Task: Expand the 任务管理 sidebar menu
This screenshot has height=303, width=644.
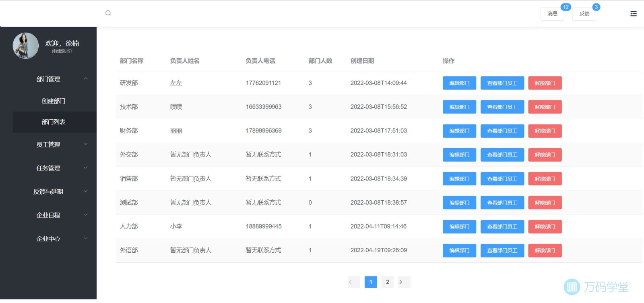Action: [48, 168]
